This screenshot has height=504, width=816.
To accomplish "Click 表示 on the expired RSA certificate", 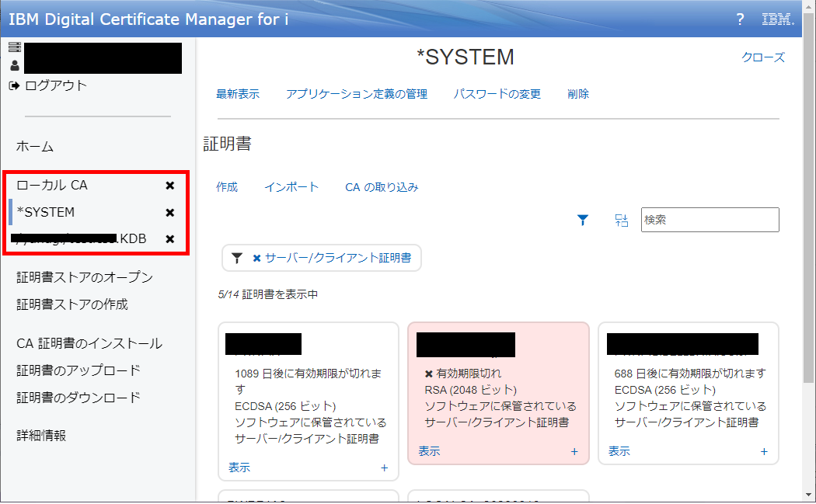I will click(x=429, y=451).
